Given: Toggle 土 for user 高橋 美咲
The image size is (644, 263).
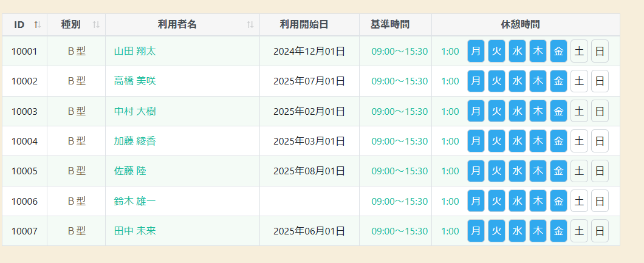Looking at the screenshot, I should [579, 81].
